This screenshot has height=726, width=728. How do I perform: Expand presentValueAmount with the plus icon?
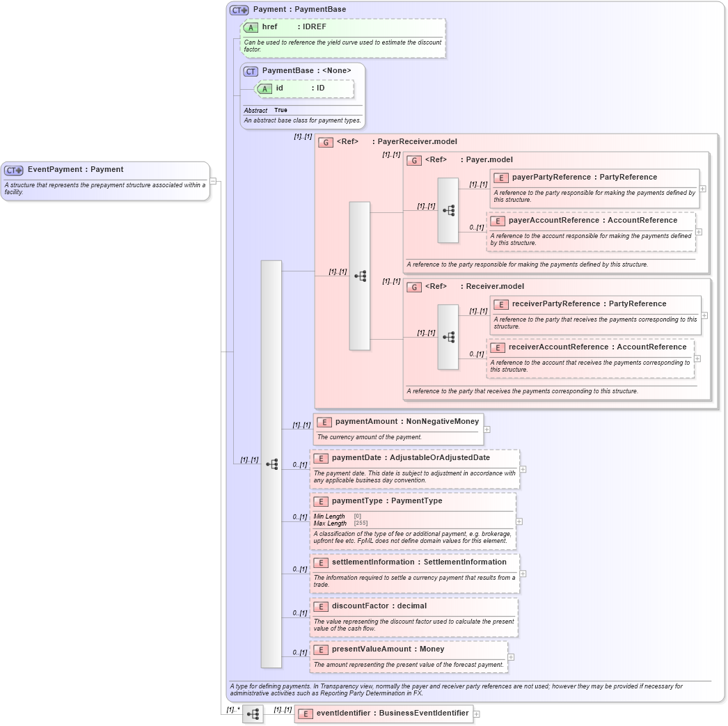[x=511, y=656]
